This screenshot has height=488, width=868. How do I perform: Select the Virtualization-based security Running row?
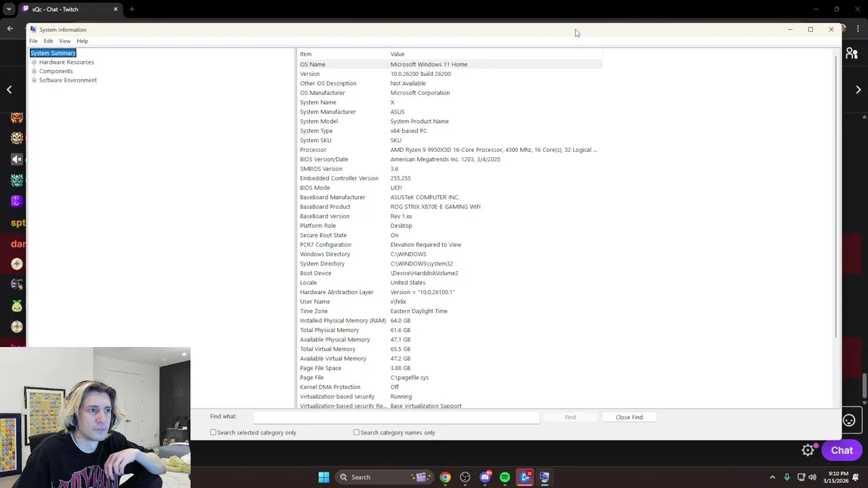click(x=450, y=396)
